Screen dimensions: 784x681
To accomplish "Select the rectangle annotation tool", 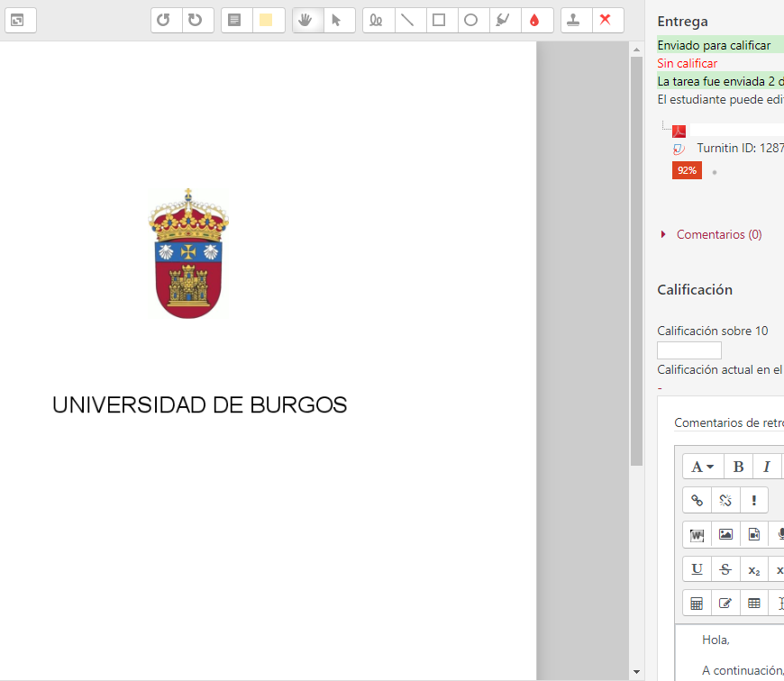I will 442,21.
